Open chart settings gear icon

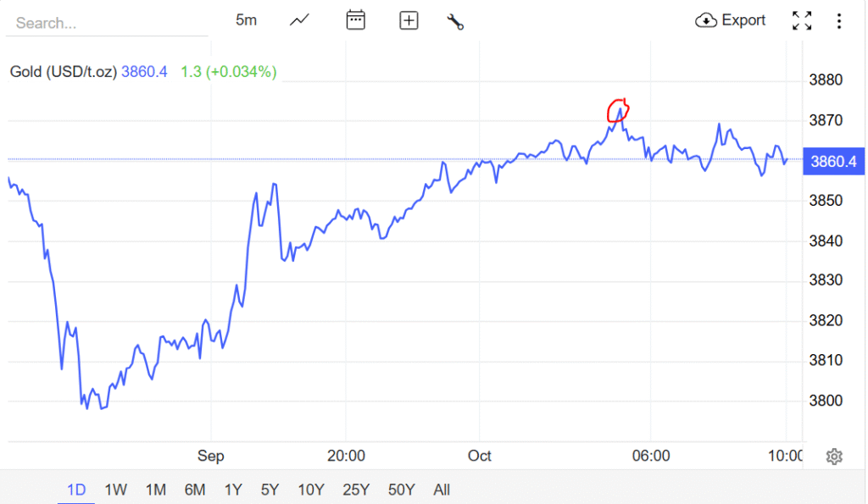(834, 457)
